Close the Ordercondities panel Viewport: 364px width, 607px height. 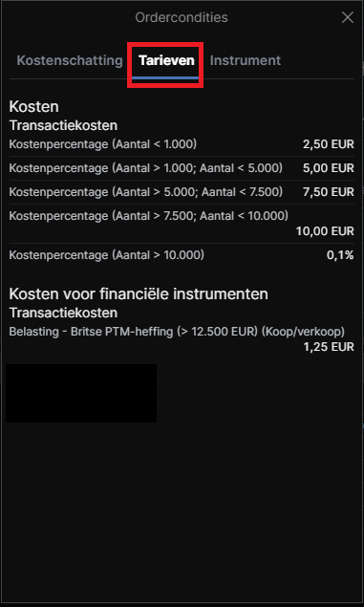(x=348, y=17)
